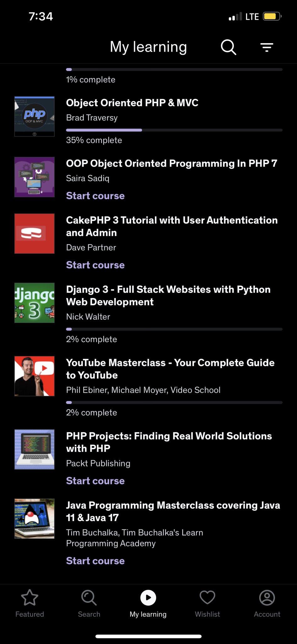Open Java Programming Masterclass course title
This screenshot has height=644, width=297.
click(x=173, y=511)
